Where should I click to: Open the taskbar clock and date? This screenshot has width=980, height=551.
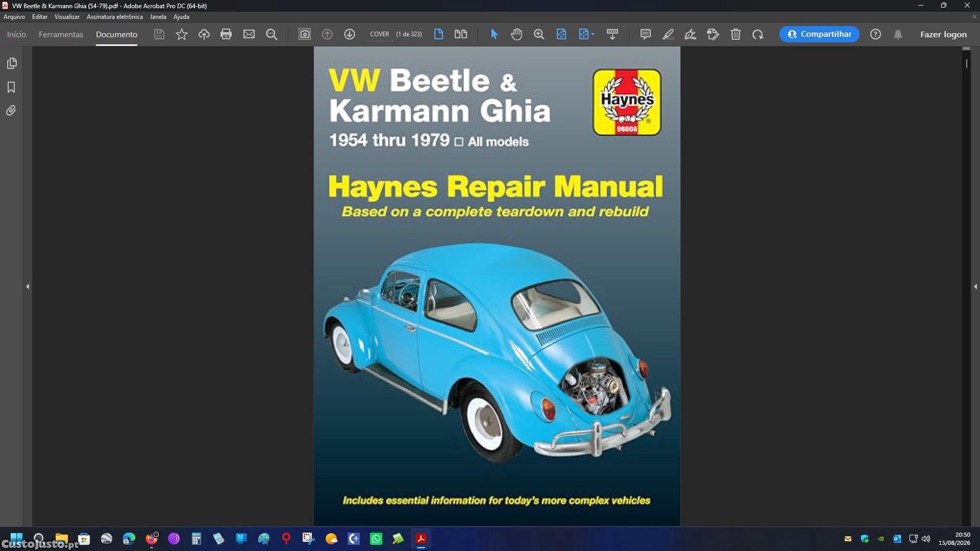(x=955, y=539)
